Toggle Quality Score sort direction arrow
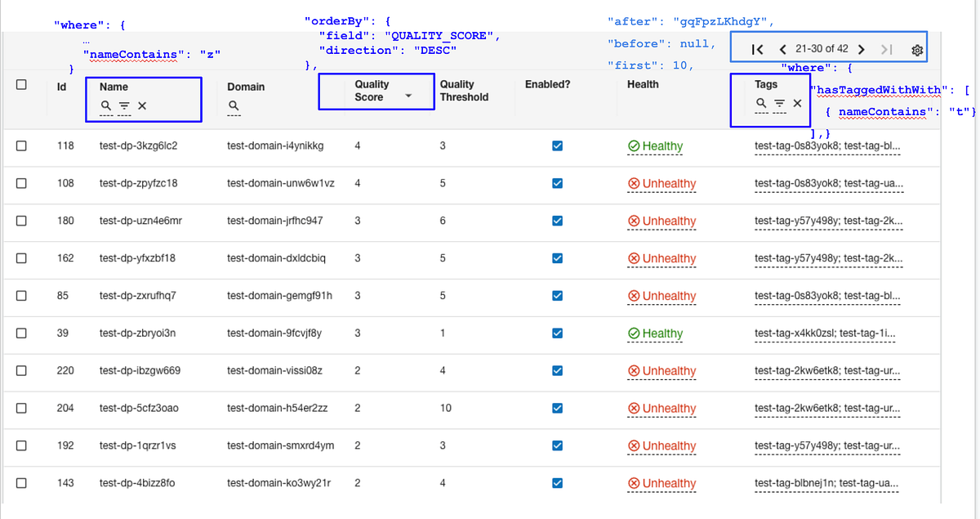This screenshot has width=980, height=519. click(408, 96)
